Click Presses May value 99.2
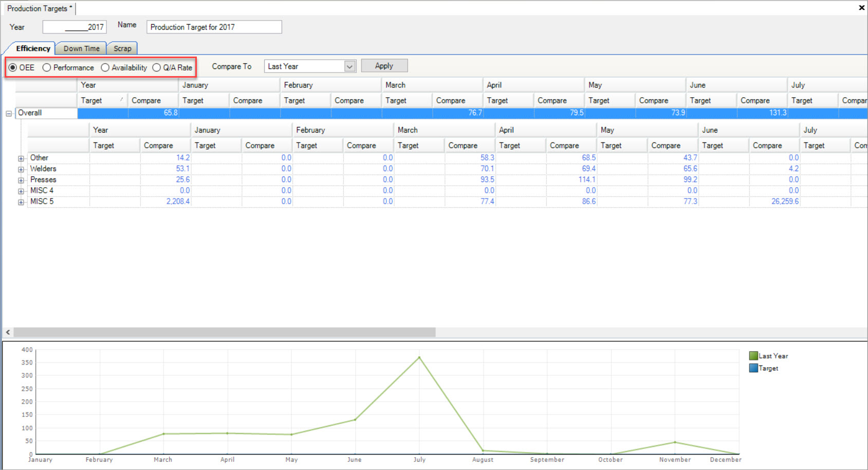Screen dimensions: 868x470 690,179
